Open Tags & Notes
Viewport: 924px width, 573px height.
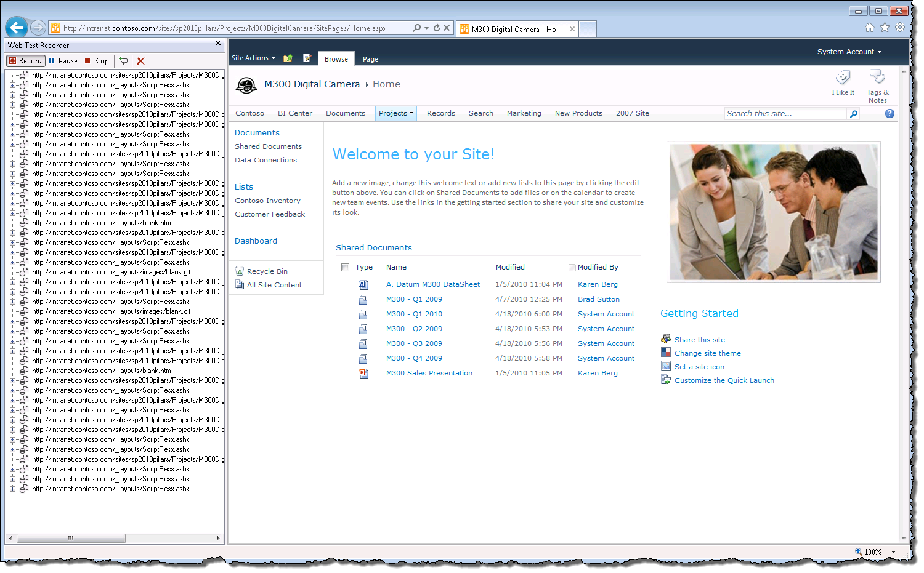coord(877,85)
